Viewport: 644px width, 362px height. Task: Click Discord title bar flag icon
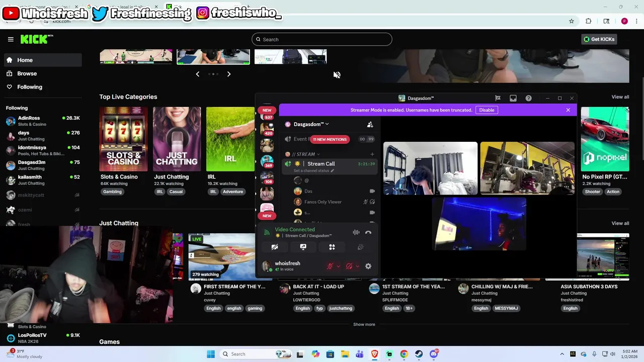[498, 98]
